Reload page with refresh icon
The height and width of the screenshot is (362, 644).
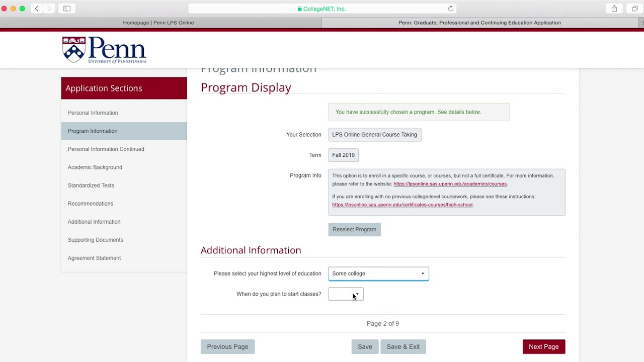pos(451,9)
